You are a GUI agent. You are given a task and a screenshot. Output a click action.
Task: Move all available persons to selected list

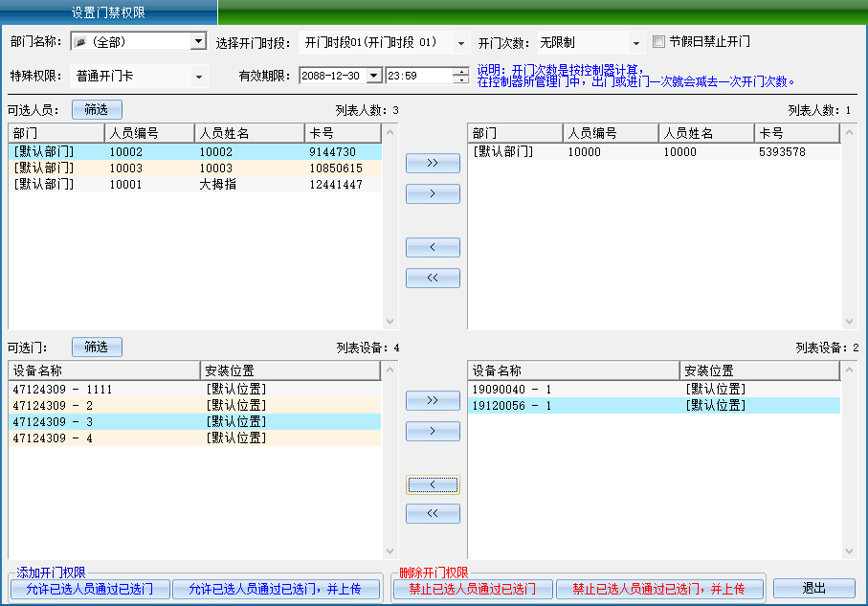(432, 163)
